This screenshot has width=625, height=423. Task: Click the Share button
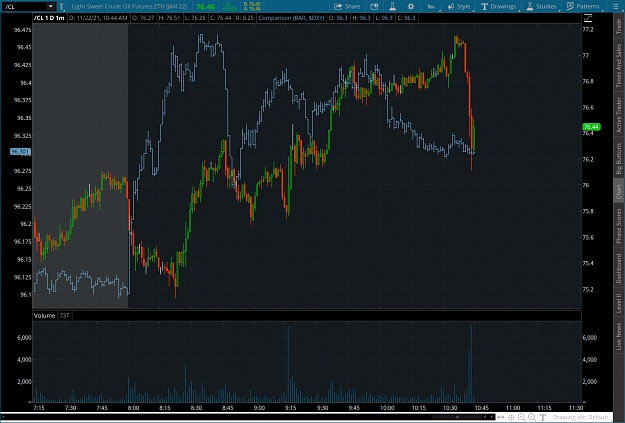(347, 6)
